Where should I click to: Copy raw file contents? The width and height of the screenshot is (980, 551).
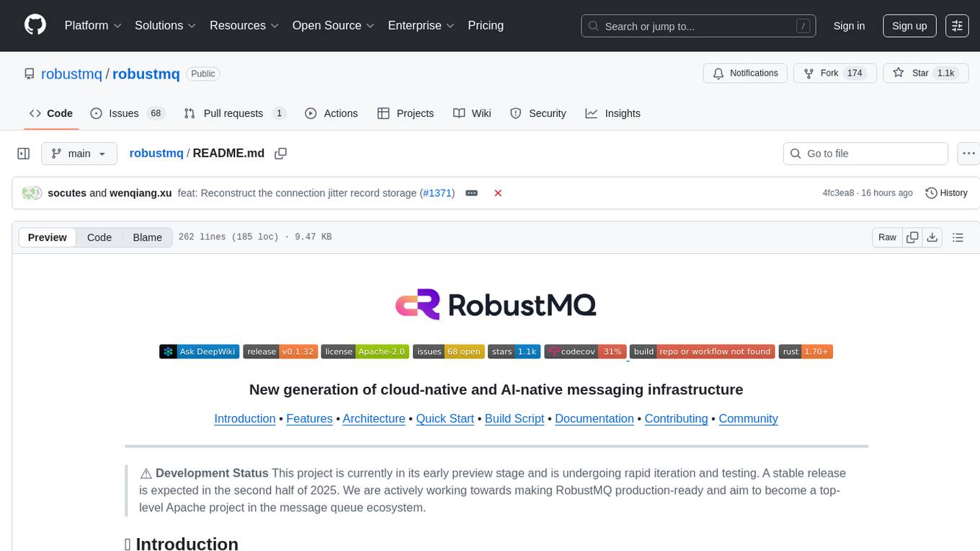click(x=912, y=237)
